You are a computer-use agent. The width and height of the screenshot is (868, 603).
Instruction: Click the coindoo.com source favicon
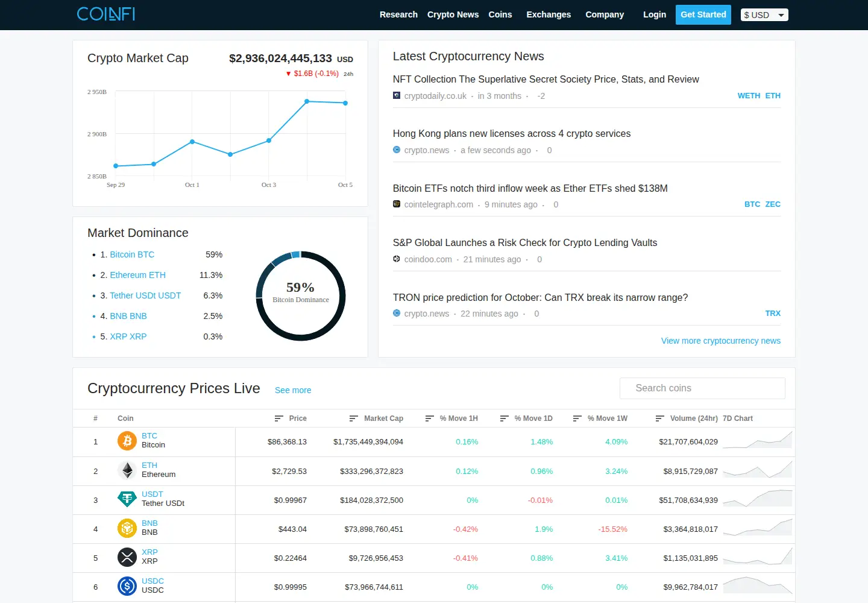coord(397,259)
